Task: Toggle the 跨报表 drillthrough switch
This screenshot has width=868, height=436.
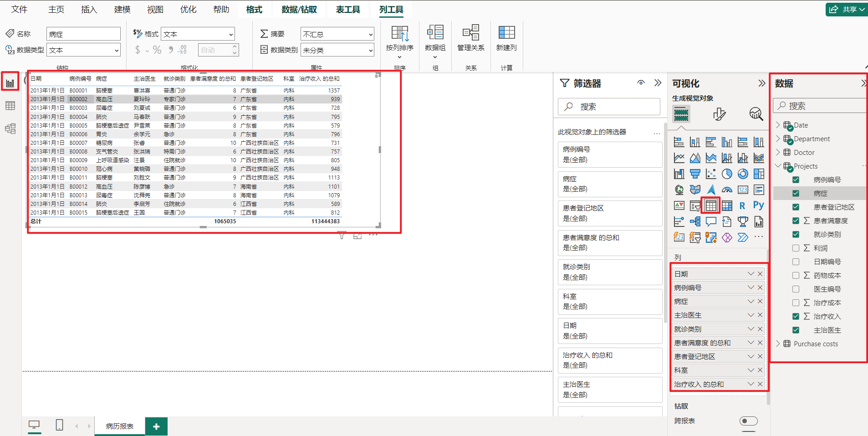Action: tap(748, 421)
